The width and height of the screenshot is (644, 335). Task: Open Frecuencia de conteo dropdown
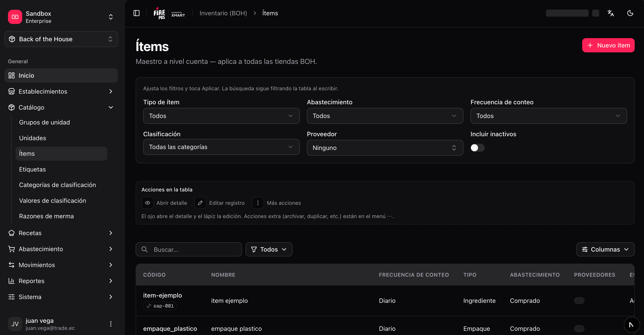[548, 116]
